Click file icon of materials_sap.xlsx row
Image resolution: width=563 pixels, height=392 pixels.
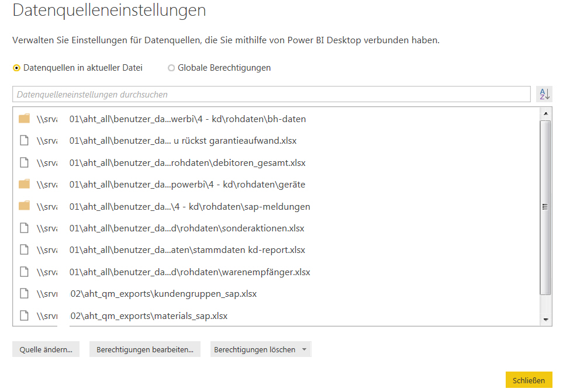24,315
